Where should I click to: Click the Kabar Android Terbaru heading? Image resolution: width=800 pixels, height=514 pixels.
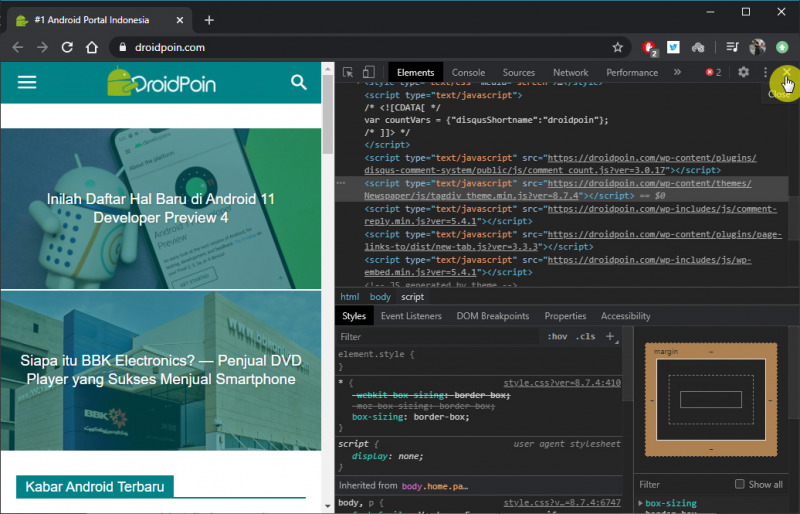[95, 486]
